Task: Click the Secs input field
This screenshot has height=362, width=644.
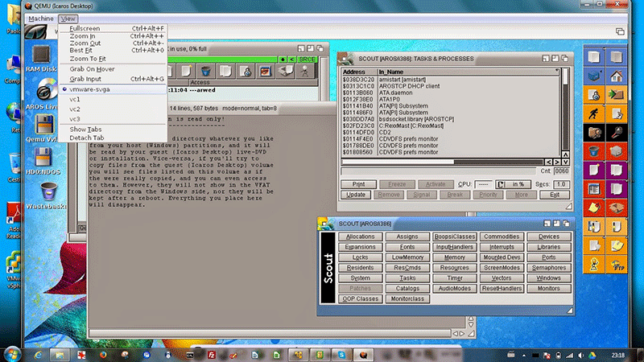Action: coord(561,184)
